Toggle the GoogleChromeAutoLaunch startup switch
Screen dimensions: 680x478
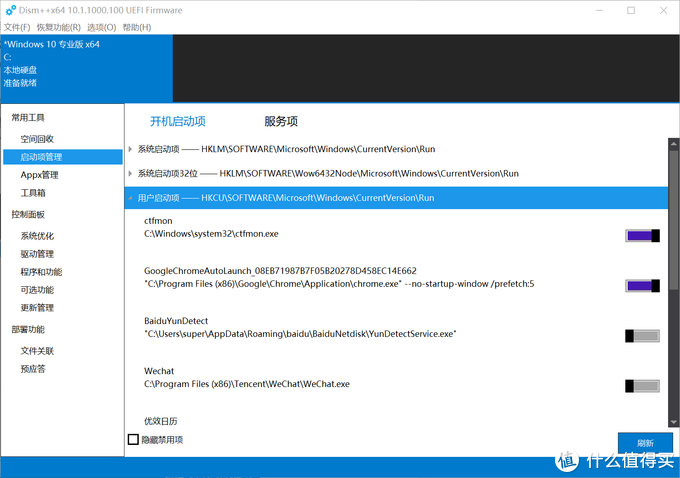point(642,285)
